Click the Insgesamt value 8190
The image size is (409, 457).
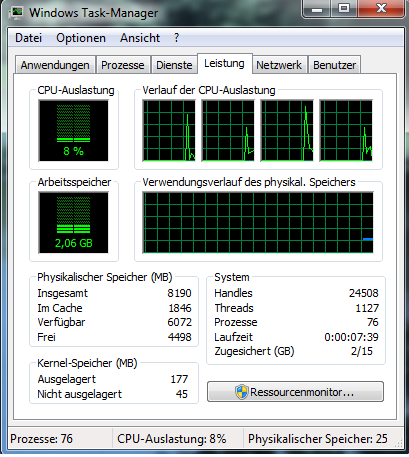(x=179, y=293)
